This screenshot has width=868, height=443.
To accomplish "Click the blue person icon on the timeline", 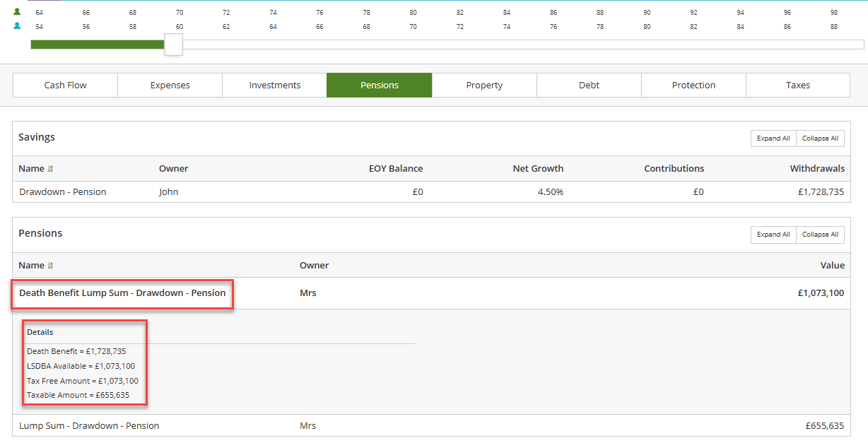I will [17, 26].
